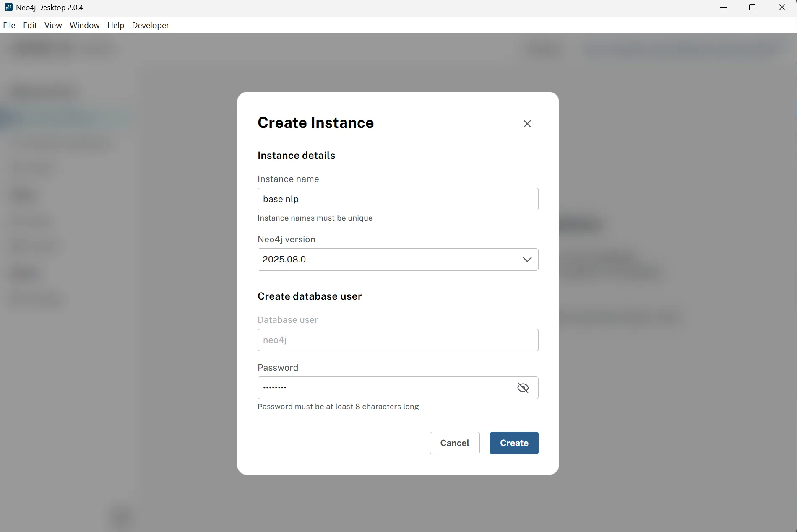This screenshot has width=797, height=532.
Task: Open the Edit menu
Action: pyautogui.click(x=30, y=25)
